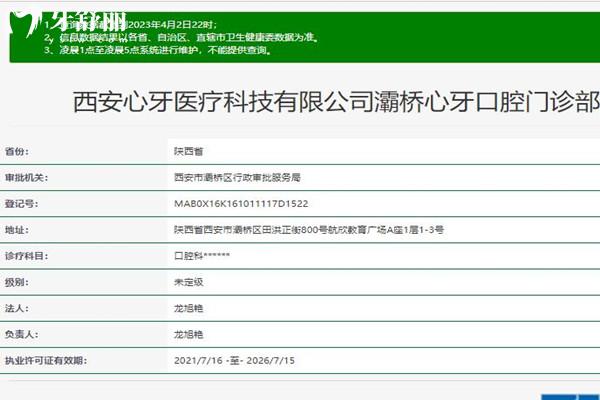Click the banner date 2023年4月2日22时
600x400 pixels.
[x=172, y=25]
